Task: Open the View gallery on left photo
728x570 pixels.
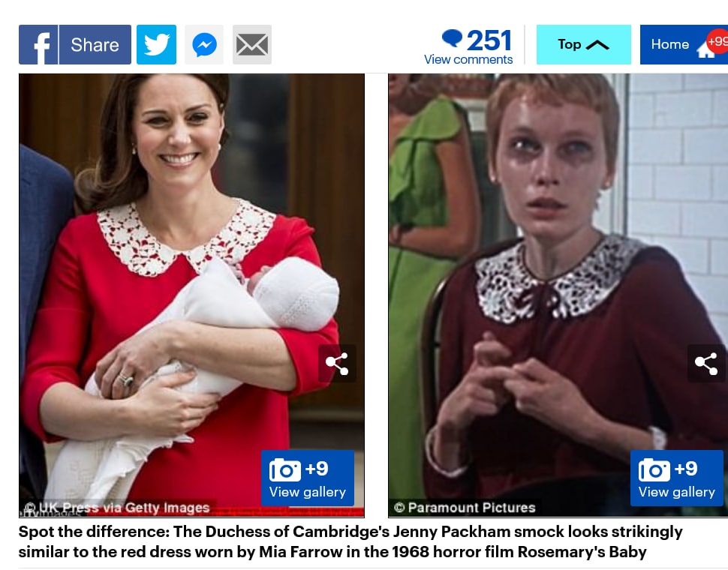Action: pos(308,478)
